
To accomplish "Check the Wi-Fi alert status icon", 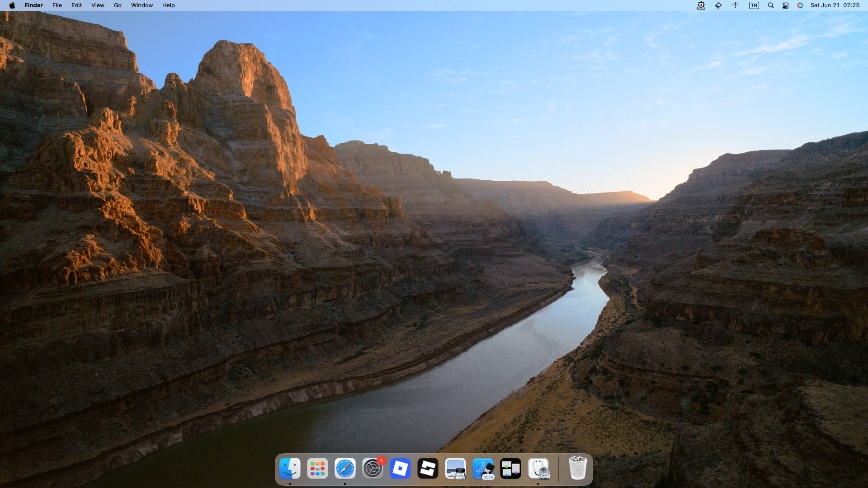I will [x=735, y=5].
